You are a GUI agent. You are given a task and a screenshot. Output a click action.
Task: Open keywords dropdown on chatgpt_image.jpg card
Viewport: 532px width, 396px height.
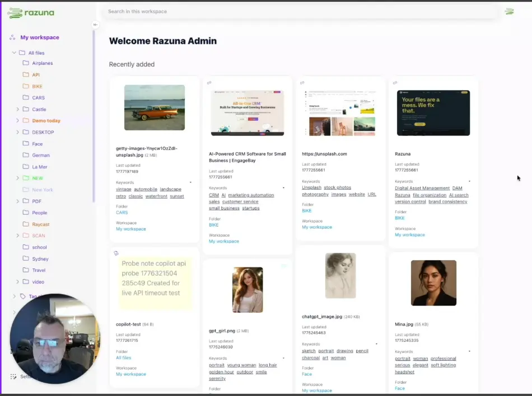coord(376,344)
